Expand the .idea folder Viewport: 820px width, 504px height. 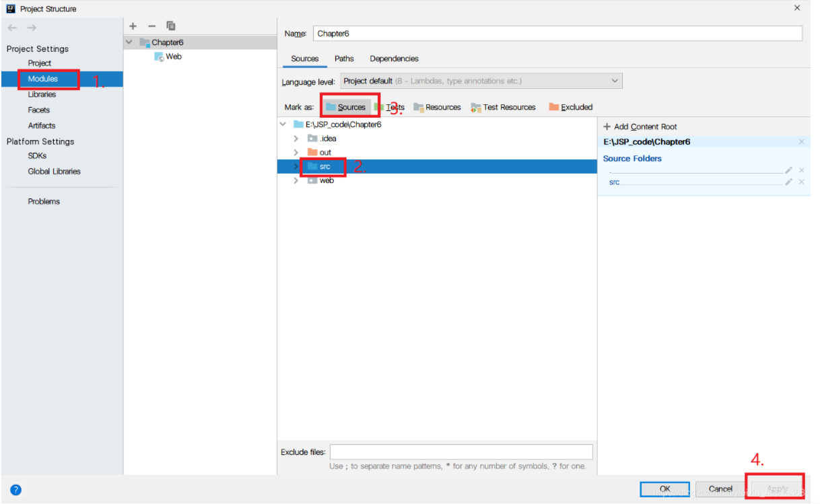[296, 139]
